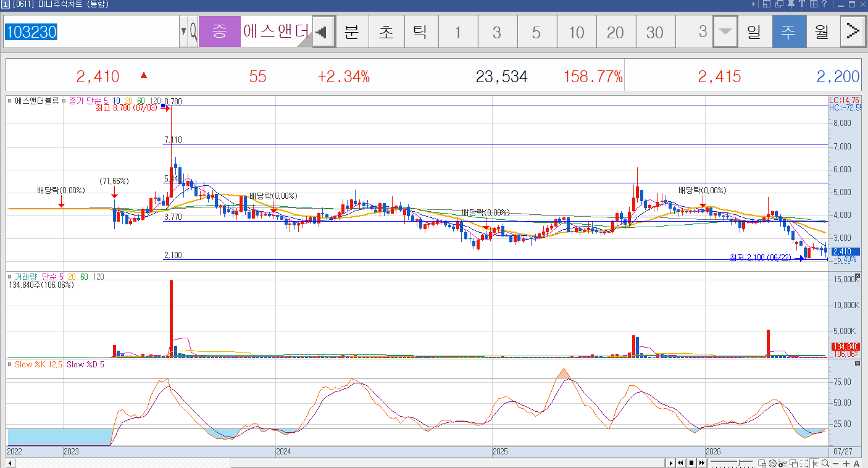Viewport: 868px width, 468px height.
Task: Click the small square icon before 에스앤더블류 legend
Action: 10,100
